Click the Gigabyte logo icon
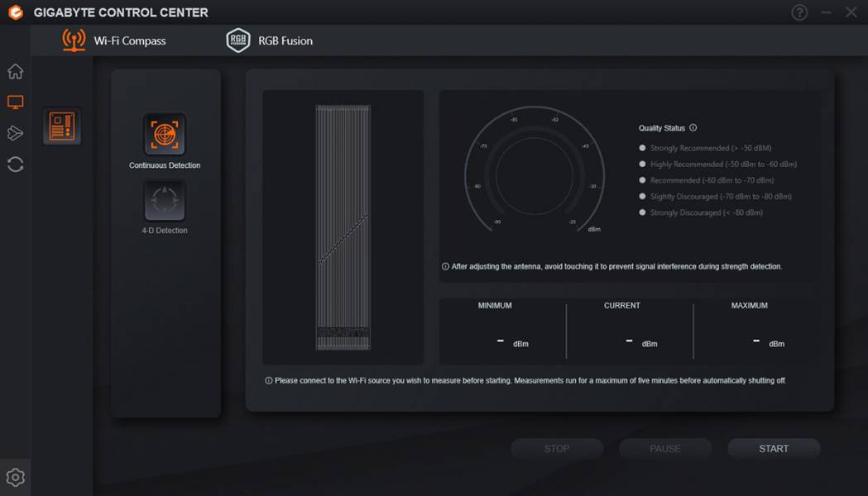 (16, 12)
